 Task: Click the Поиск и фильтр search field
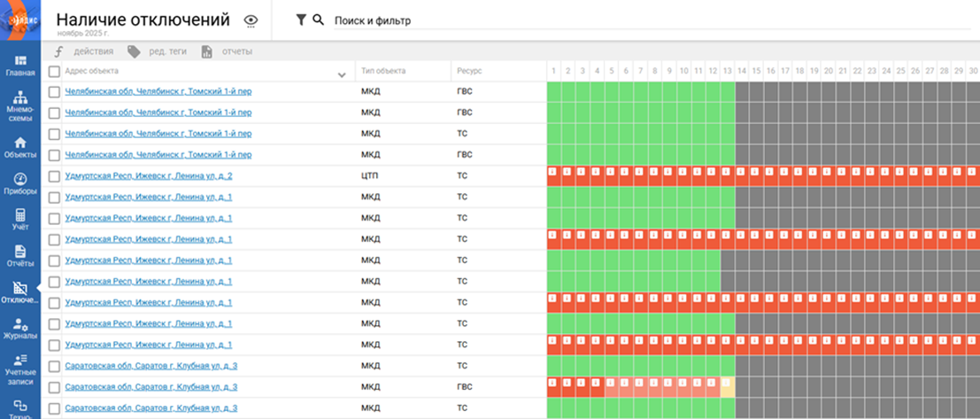[620, 20]
